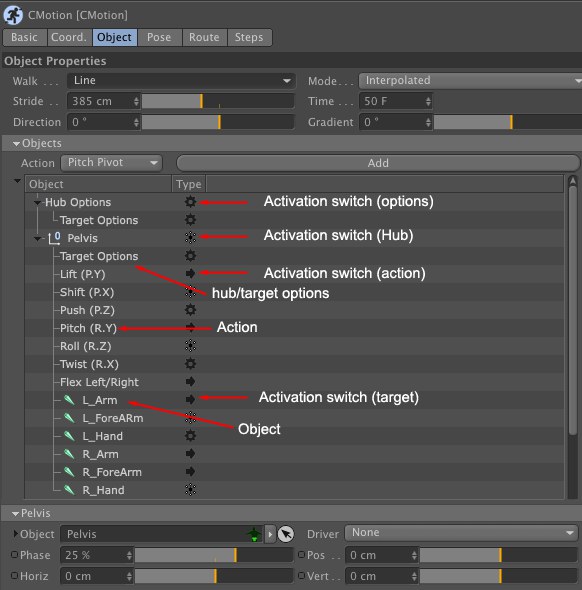The image size is (582, 590).
Task: Toggle the L_Arm activation arrow
Action: coord(190,399)
